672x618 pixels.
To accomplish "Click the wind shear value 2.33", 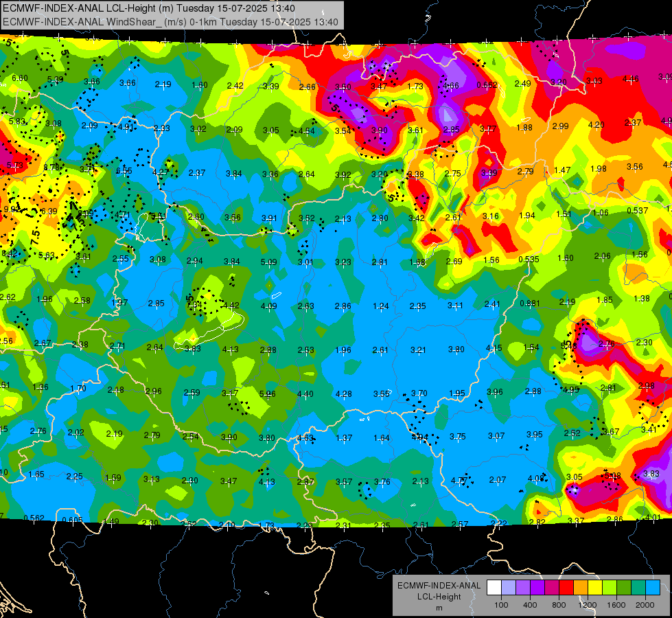I will (162, 128).
